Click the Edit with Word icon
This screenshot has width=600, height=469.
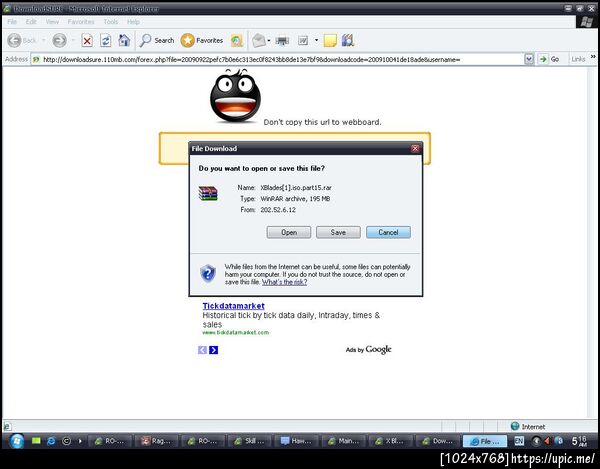point(303,40)
